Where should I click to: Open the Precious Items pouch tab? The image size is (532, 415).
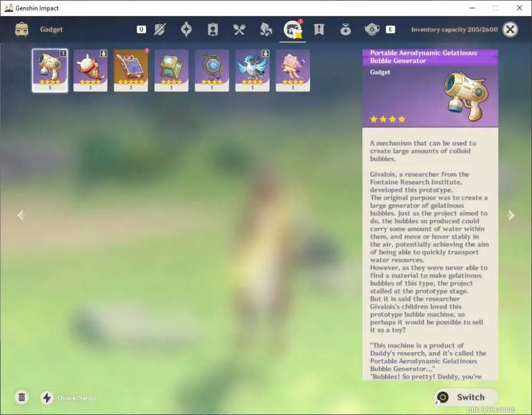(x=345, y=30)
